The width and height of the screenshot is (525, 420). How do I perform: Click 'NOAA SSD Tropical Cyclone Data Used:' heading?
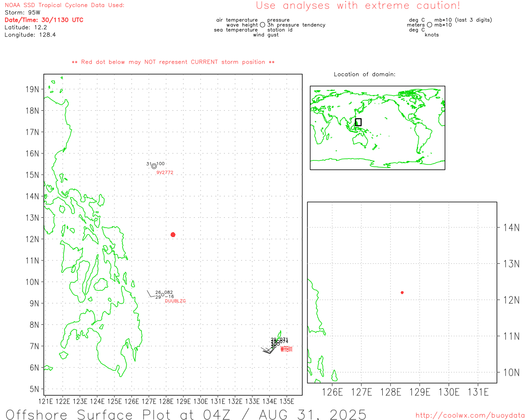[64, 5]
